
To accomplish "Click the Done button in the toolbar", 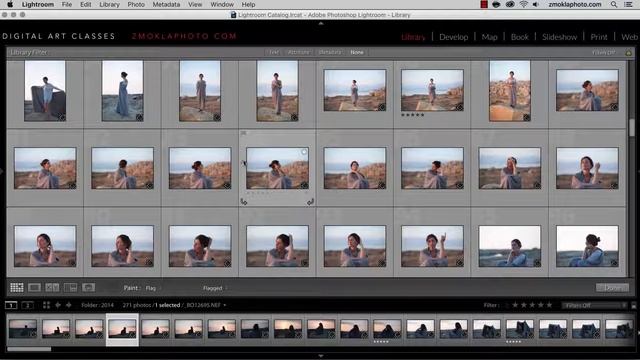I will click(x=612, y=288).
